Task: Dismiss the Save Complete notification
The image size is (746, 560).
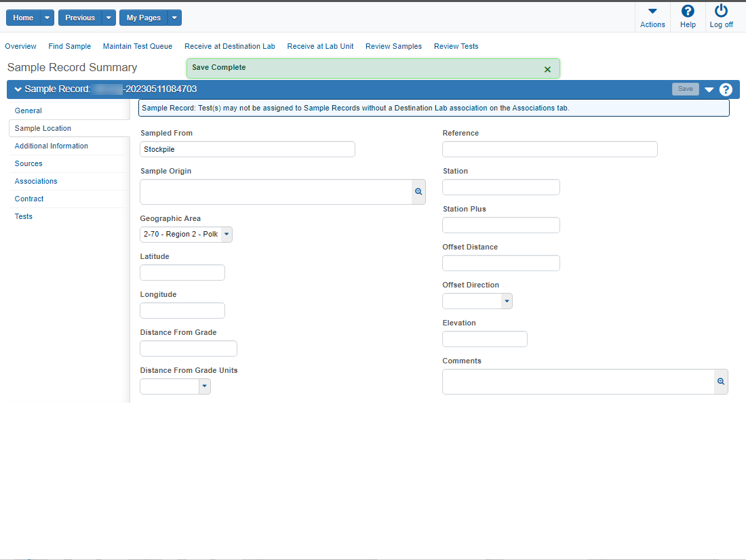Action: tap(547, 69)
